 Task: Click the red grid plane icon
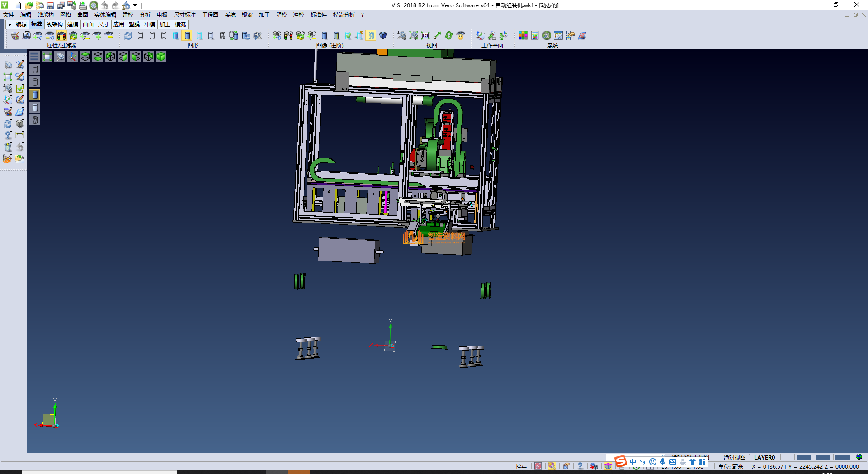click(x=582, y=36)
